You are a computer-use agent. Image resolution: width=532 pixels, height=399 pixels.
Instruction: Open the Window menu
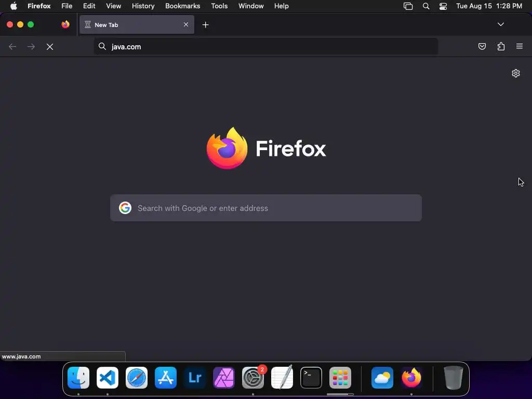click(x=251, y=6)
